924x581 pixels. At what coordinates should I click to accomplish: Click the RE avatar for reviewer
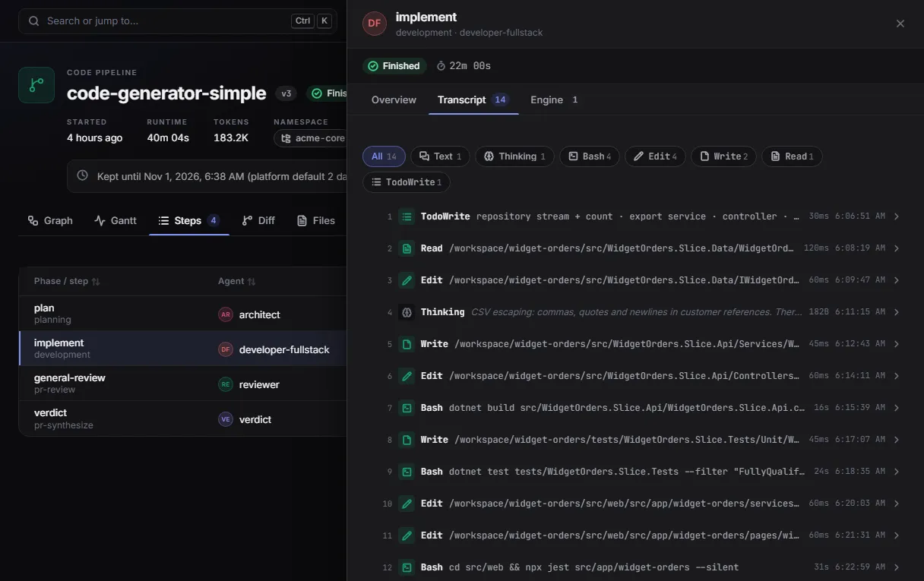pyautogui.click(x=226, y=384)
